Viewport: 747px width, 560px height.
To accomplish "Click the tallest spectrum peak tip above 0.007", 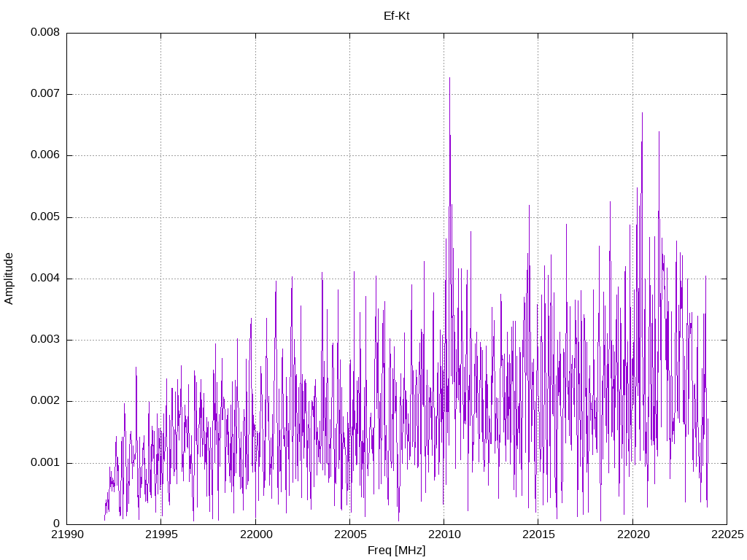I will 449,78.
